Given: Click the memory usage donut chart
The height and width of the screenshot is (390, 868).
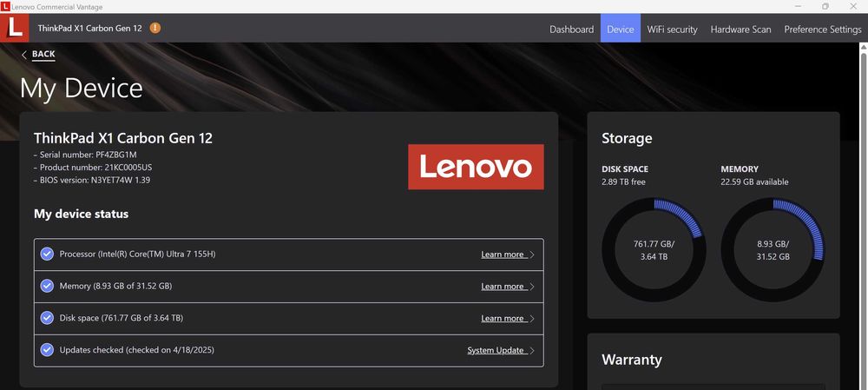Looking at the screenshot, I should point(773,250).
